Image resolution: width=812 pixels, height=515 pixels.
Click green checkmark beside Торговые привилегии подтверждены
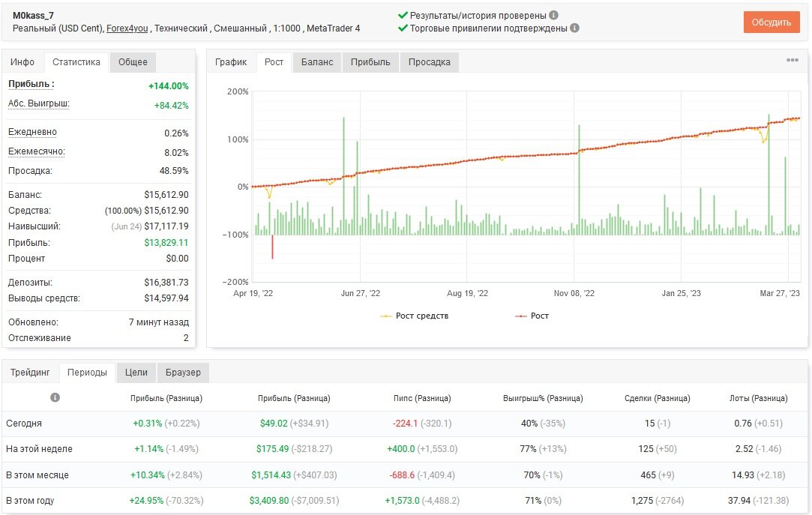tap(403, 28)
